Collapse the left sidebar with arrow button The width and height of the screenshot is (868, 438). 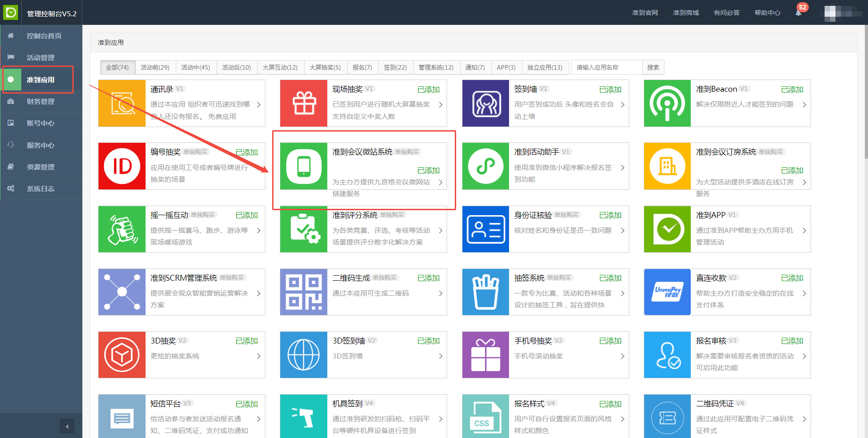[67, 426]
